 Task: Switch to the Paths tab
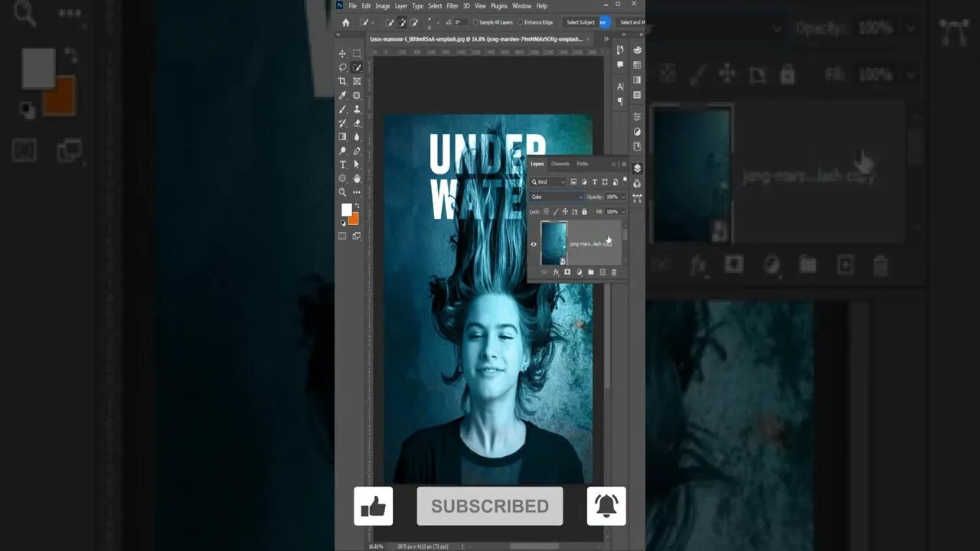coord(583,164)
